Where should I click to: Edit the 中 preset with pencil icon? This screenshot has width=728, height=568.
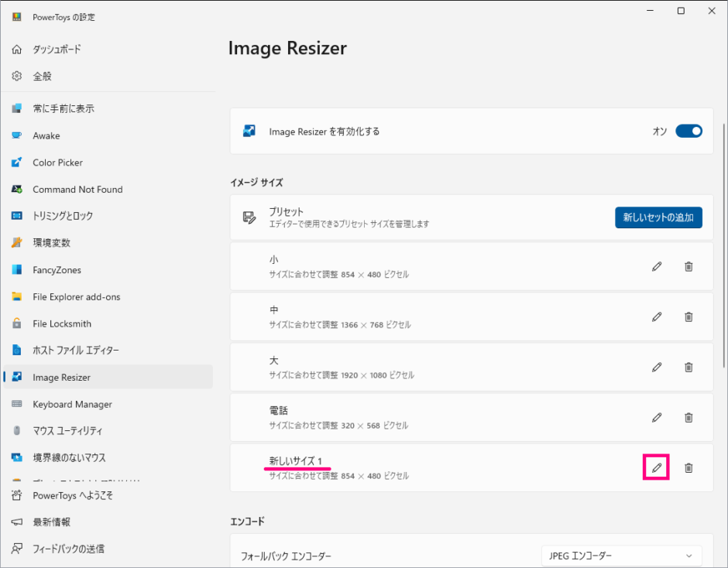pos(657,317)
